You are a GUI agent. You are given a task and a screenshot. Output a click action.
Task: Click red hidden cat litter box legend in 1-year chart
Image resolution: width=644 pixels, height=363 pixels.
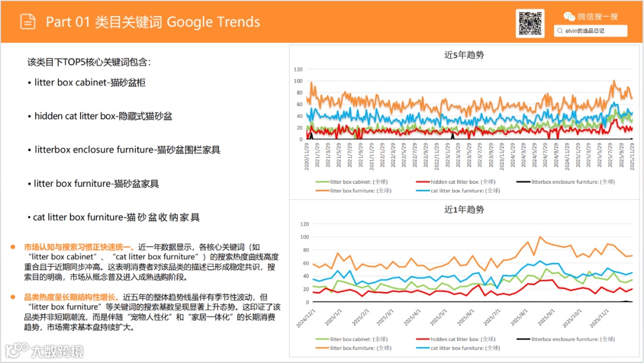pyautogui.click(x=456, y=339)
